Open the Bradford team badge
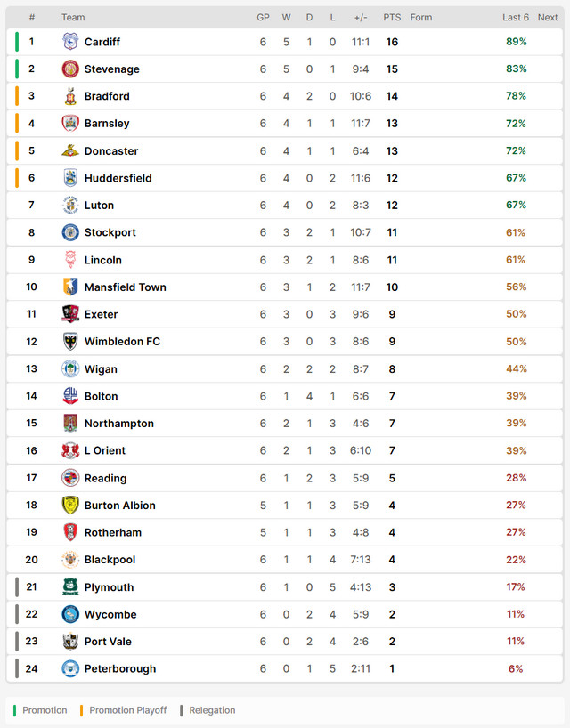The width and height of the screenshot is (570, 728). 70,96
